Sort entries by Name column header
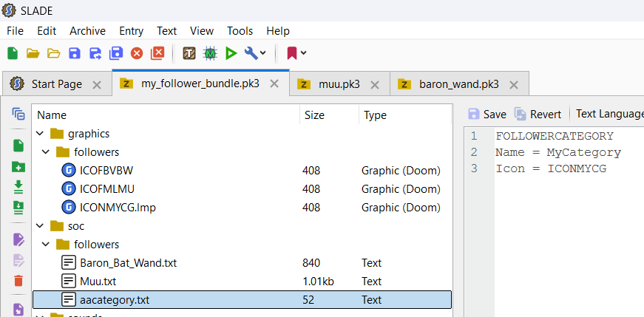The width and height of the screenshot is (644, 317). (166, 115)
